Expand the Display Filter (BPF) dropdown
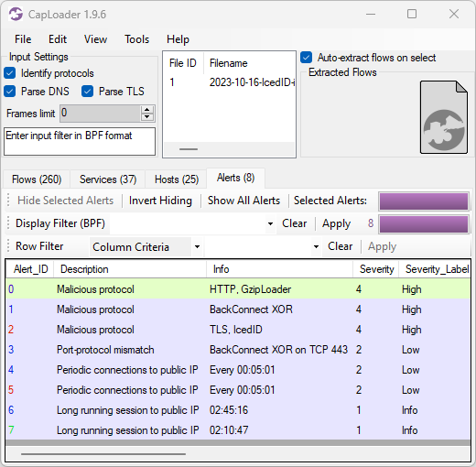Image resolution: width=476 pixels, height=467 pixels. 270,223
